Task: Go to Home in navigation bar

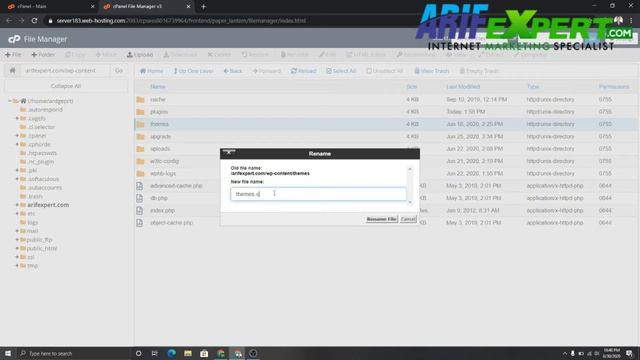Action: 151,71
